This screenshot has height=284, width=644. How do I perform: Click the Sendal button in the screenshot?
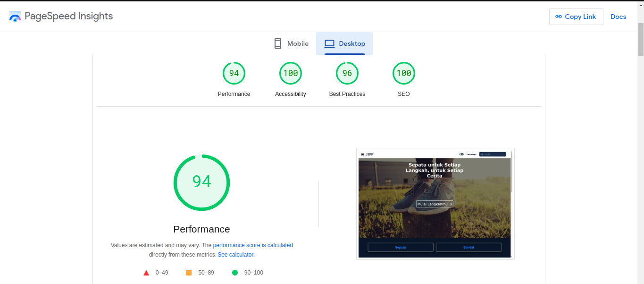click(x=468, y=247)
